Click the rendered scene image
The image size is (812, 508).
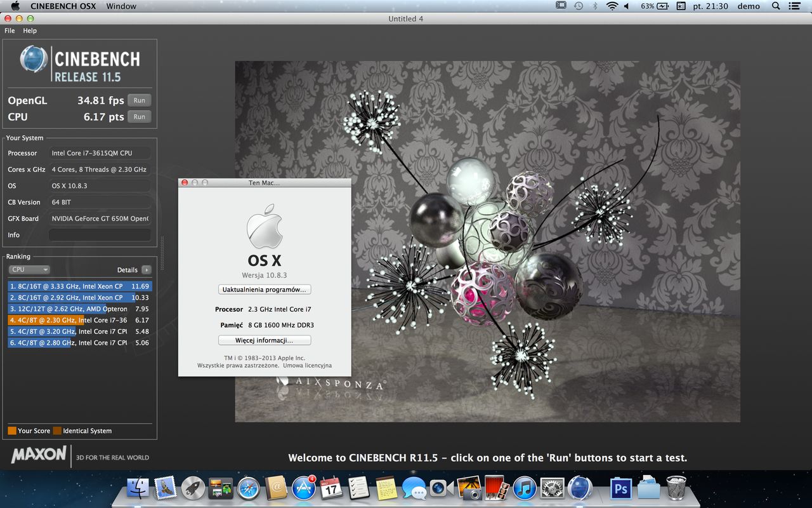tap(487, 241)
